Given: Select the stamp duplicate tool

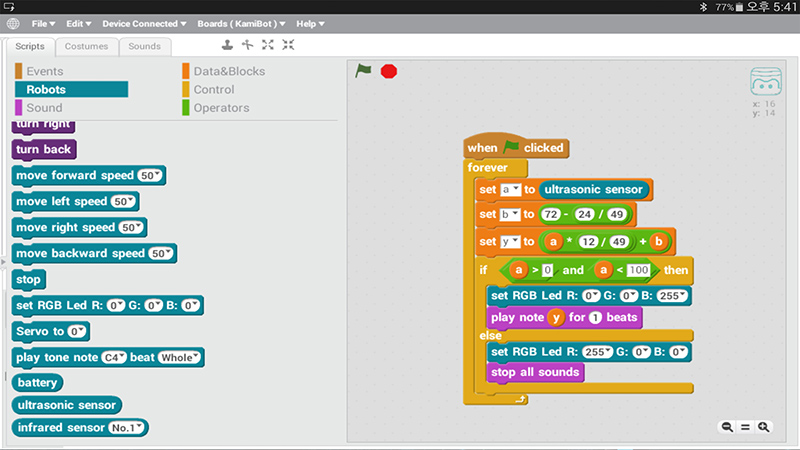Looking at the screenshot, I should (x=227, y=45).
